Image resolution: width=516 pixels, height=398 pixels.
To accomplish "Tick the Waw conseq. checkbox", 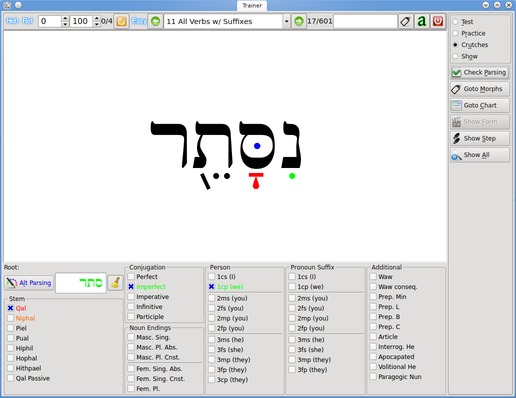I will coord(373,287).
